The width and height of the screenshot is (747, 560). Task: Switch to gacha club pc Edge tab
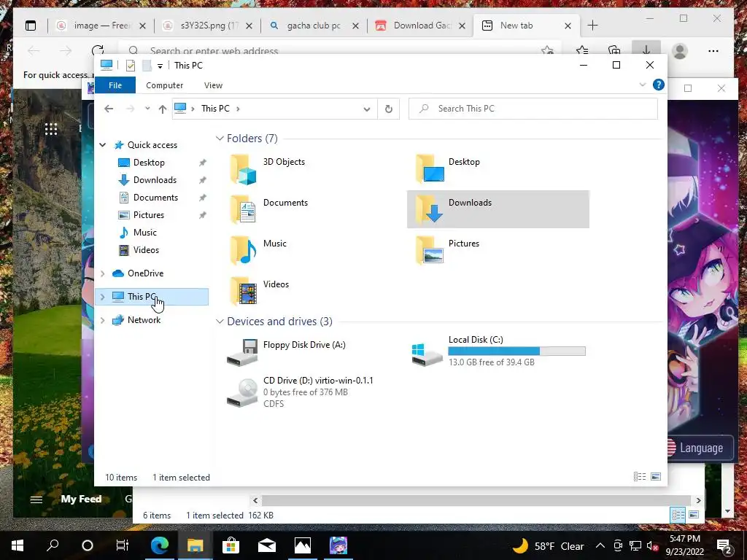[314, 26]
